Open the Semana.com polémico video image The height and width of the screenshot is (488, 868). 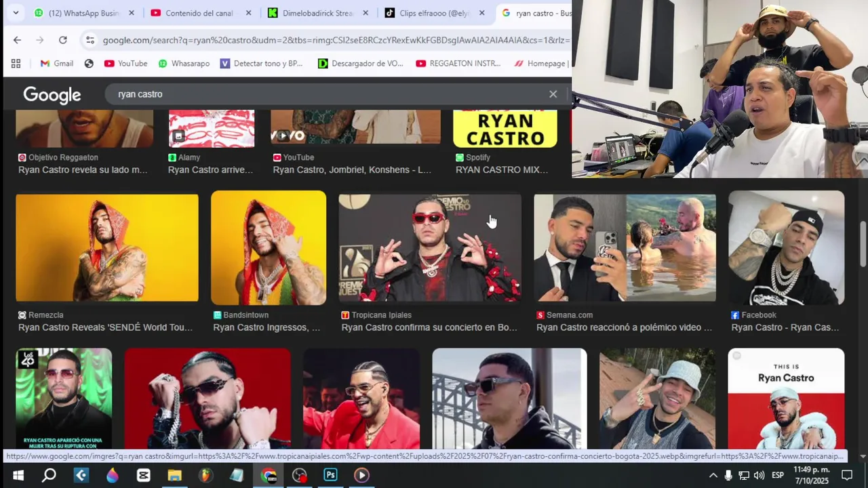[625, 248]
